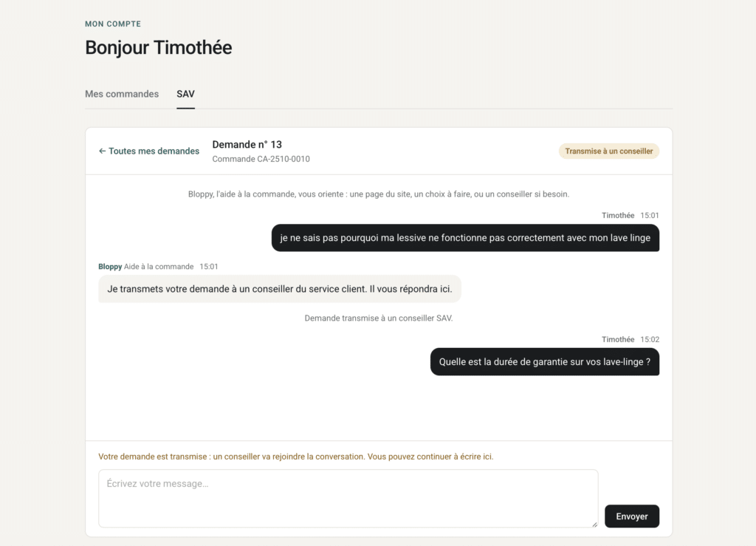The height and width of the screenshot is (546, 756).
Task: Click the Envoyer button
Action: (x=632, y=516)
